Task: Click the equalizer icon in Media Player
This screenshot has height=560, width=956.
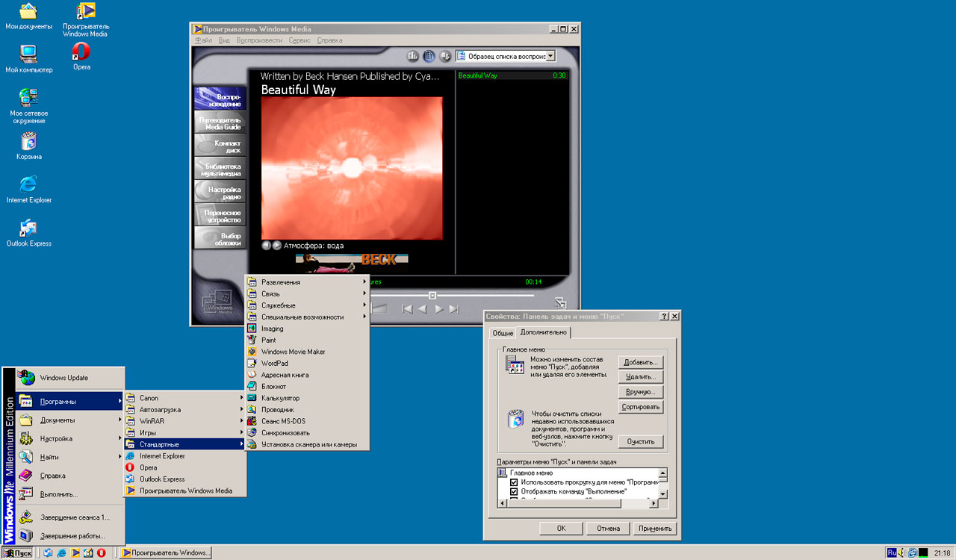Action: click(x=413, y=56)
